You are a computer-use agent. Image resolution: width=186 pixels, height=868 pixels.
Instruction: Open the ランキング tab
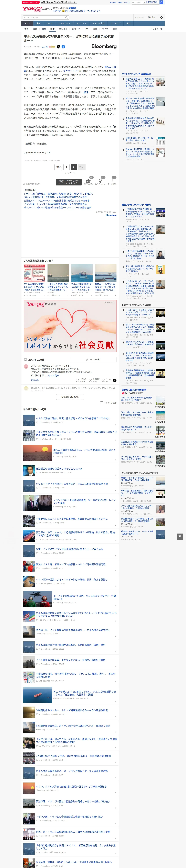[x=115, y=24]
